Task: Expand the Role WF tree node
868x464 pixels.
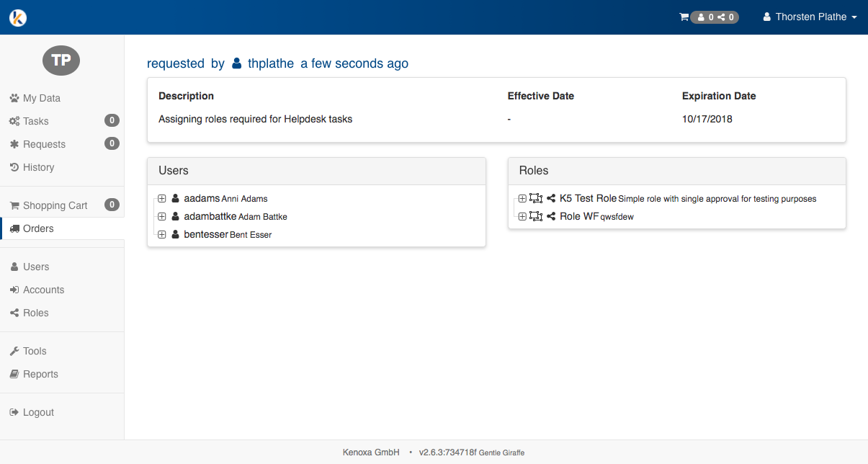Action: pos(522,216)
